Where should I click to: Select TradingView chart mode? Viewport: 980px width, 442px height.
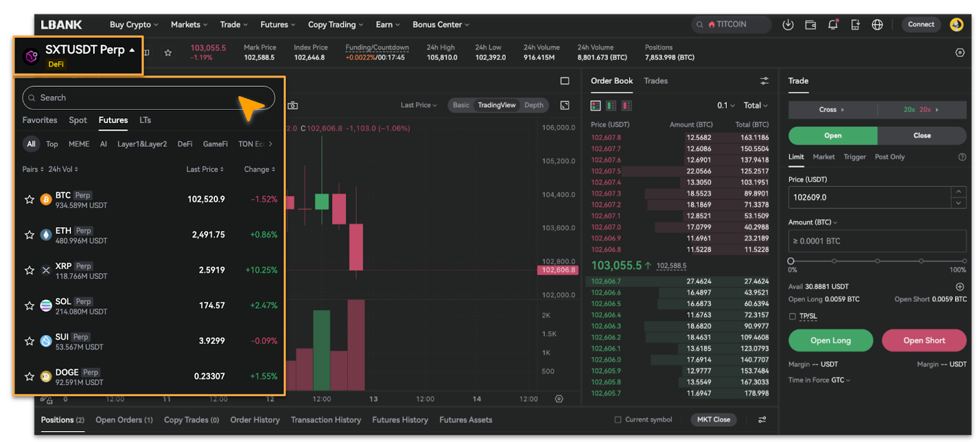496,105
